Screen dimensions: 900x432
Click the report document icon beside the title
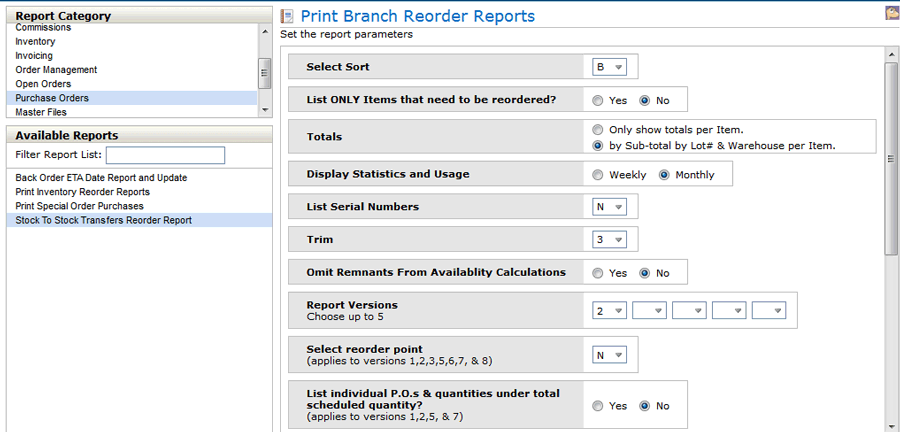[288, 16]
